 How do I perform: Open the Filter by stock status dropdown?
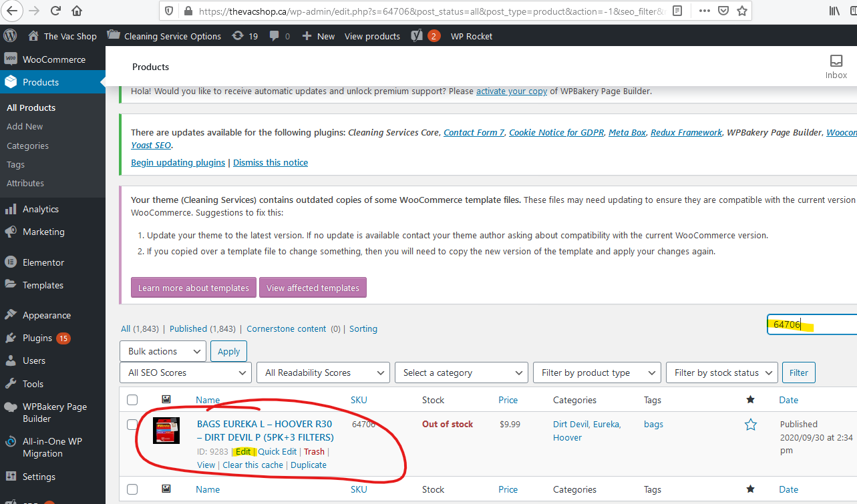click(x=722, y=372)
